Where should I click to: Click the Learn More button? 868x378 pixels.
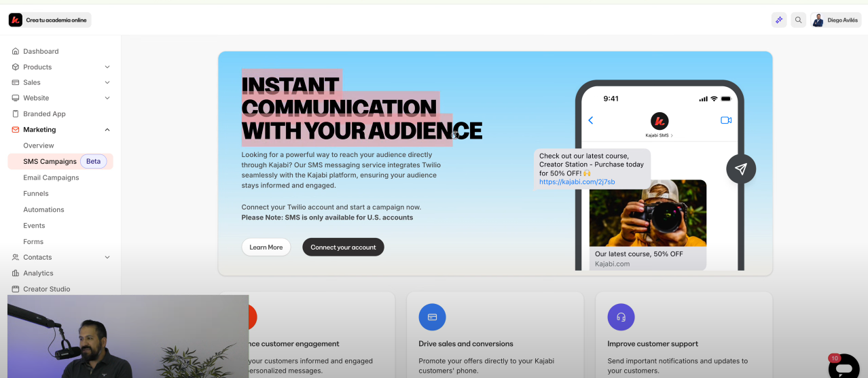266,247
